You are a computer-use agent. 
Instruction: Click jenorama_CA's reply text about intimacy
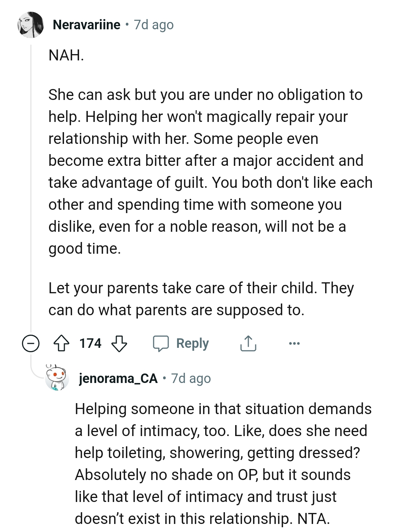click(222, 464)
